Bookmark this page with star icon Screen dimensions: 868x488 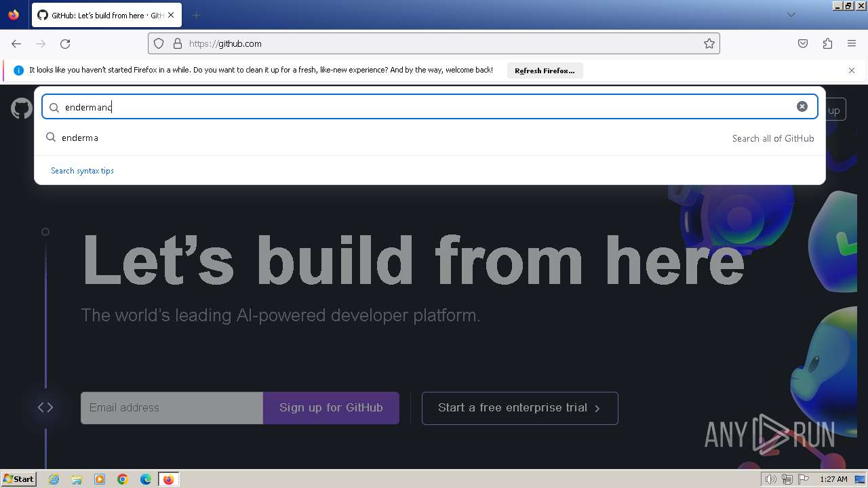point(709,43)
